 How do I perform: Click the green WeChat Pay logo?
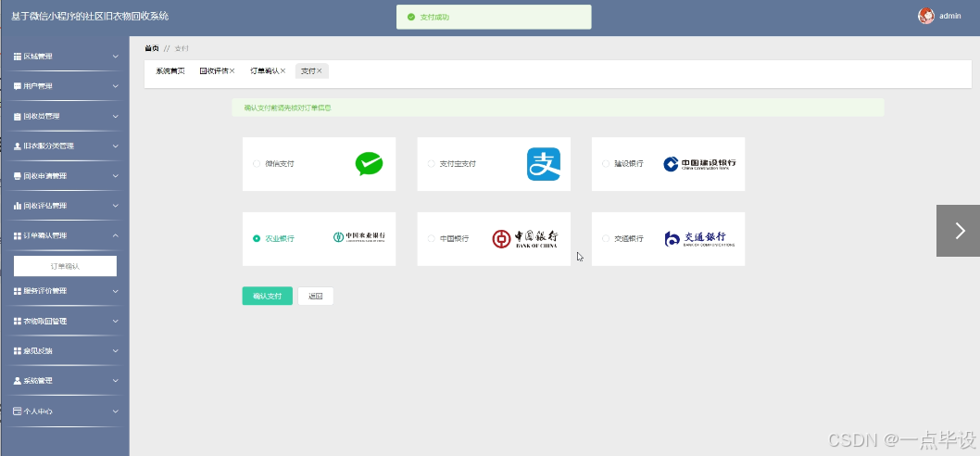[369, 164]
